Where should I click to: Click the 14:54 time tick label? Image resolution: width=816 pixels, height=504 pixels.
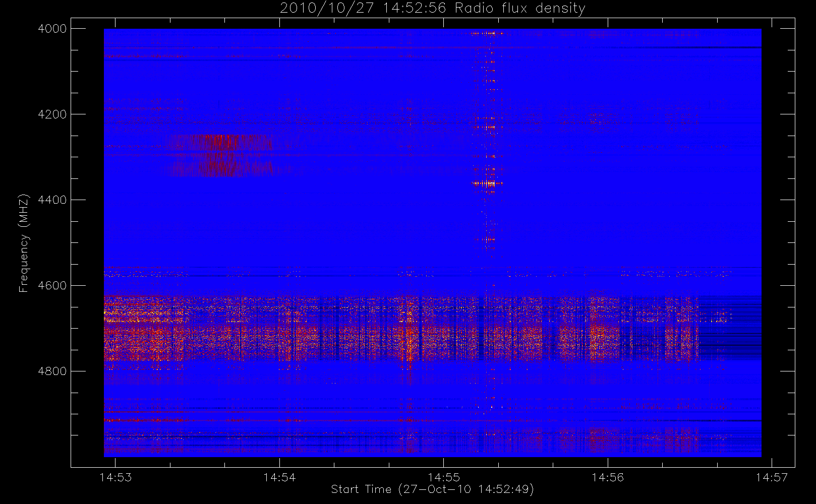pos(279,477)
